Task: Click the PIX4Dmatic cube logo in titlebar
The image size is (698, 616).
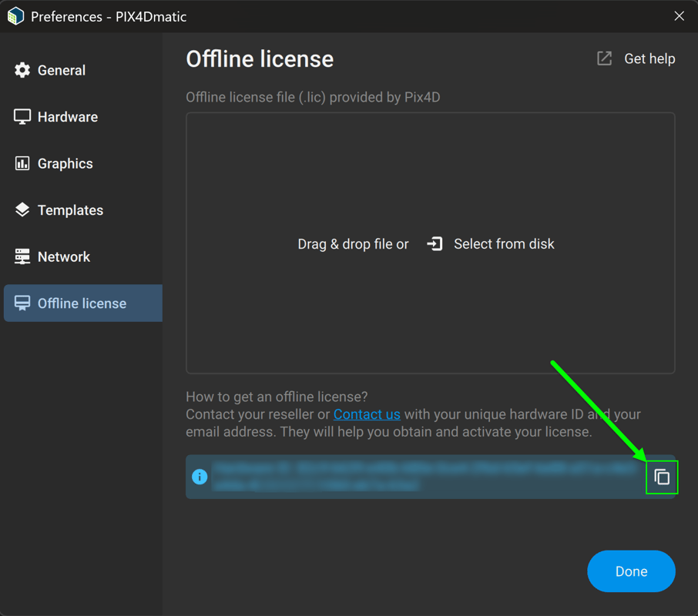Action: click(15, 15)
